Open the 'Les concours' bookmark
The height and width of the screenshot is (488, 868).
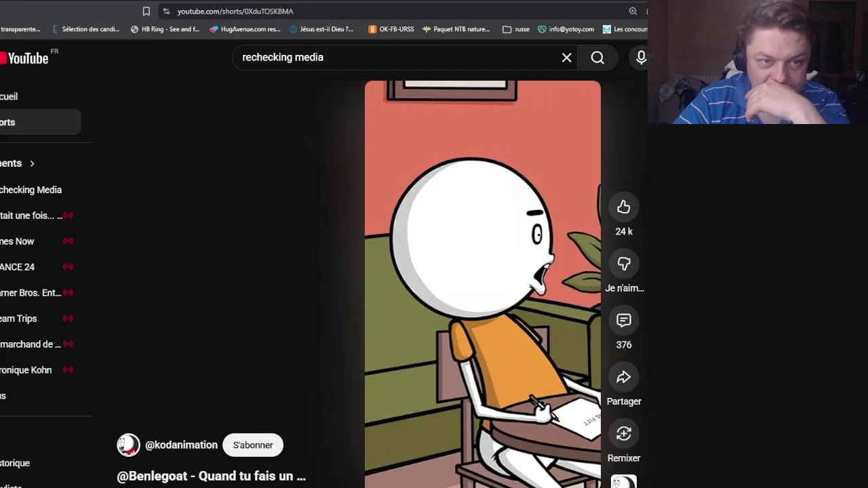tap(625, 29)
